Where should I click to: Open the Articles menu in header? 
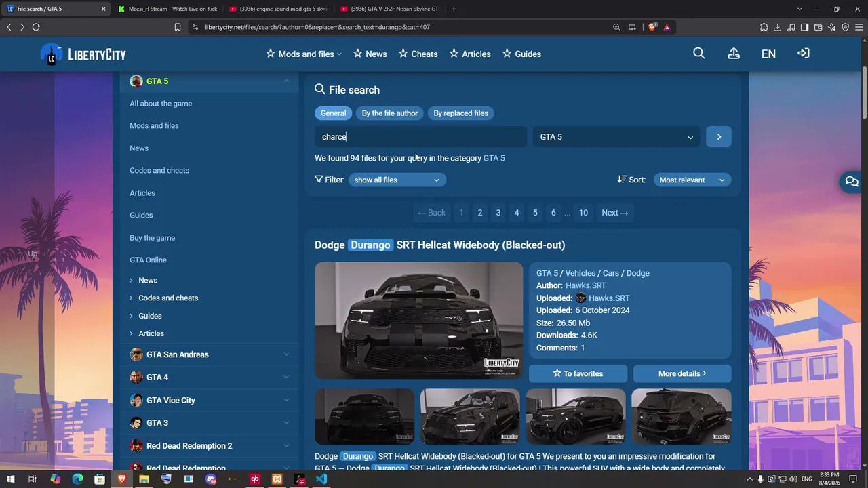pos(470,54)
